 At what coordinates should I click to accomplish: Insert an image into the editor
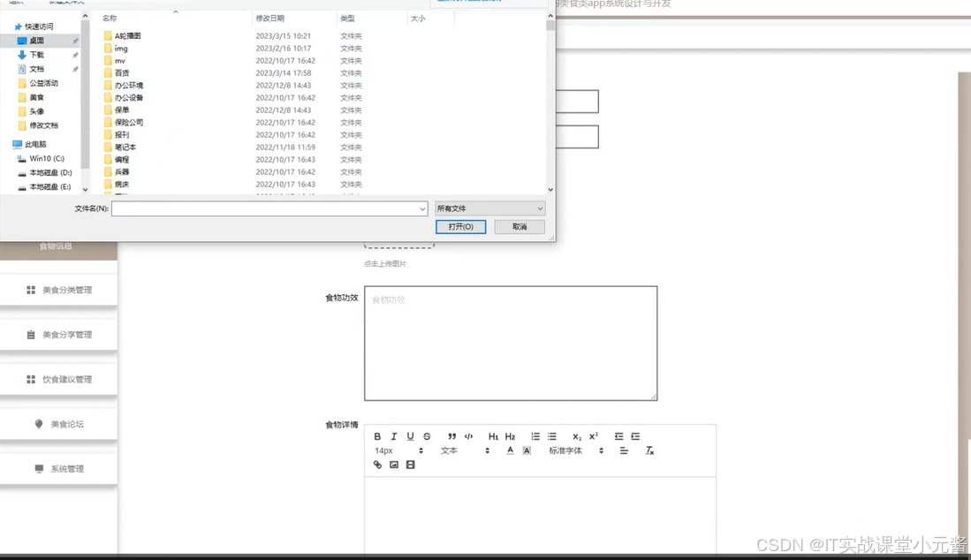[x=394, y=465]
